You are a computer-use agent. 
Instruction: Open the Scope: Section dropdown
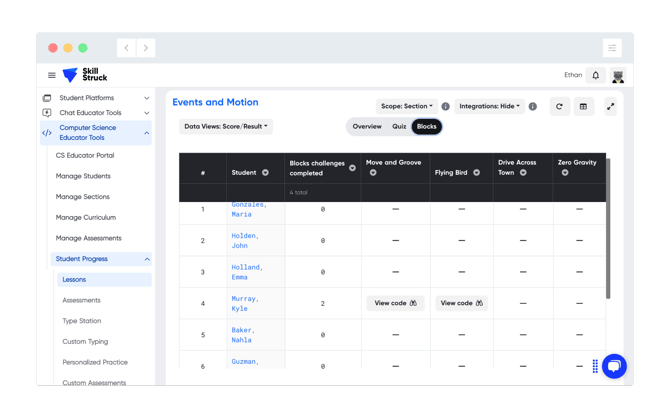pos(407,106)
